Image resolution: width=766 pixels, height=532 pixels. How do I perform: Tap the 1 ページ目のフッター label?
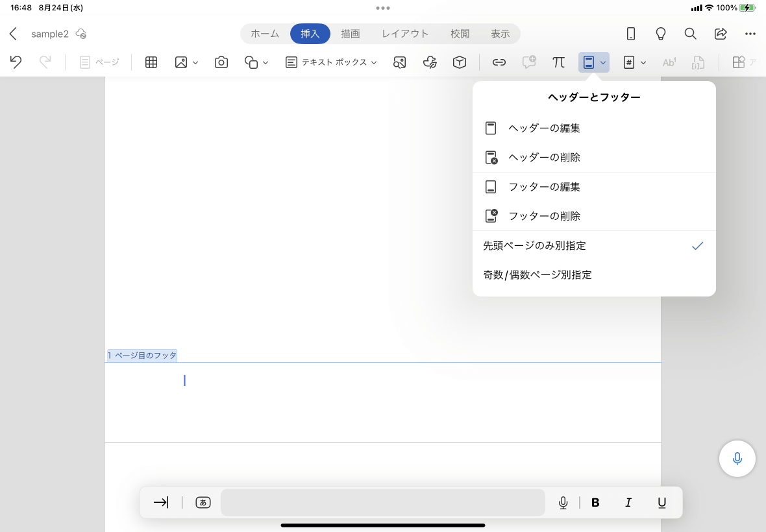(x=142, y=356)
